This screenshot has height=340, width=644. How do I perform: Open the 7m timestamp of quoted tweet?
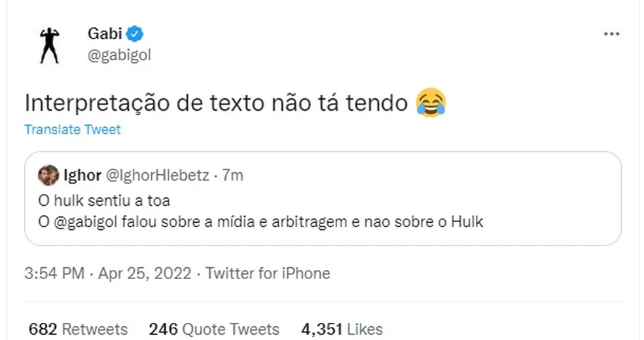coord(233,175)
